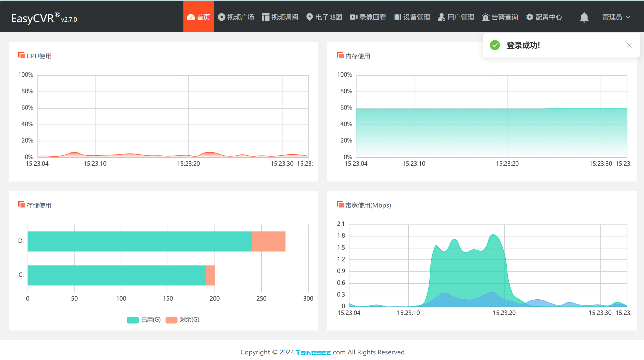Click the camera icon for 录像回看

(353, 17)
